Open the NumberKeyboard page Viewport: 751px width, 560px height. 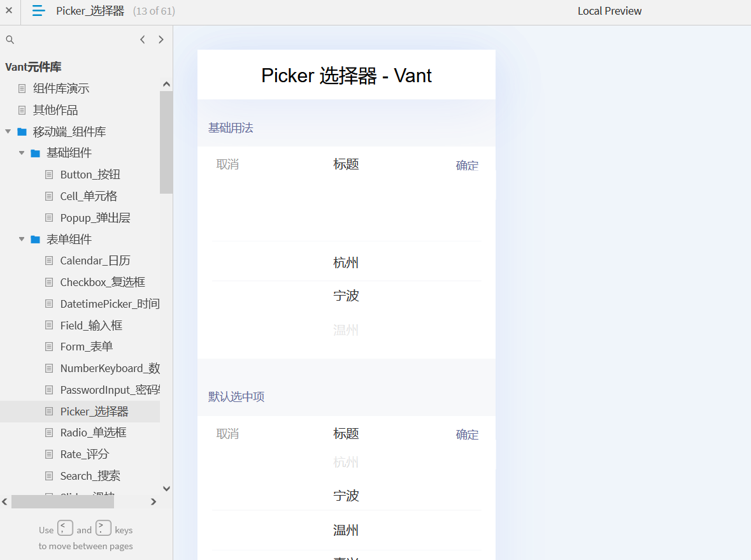(110, 368)
